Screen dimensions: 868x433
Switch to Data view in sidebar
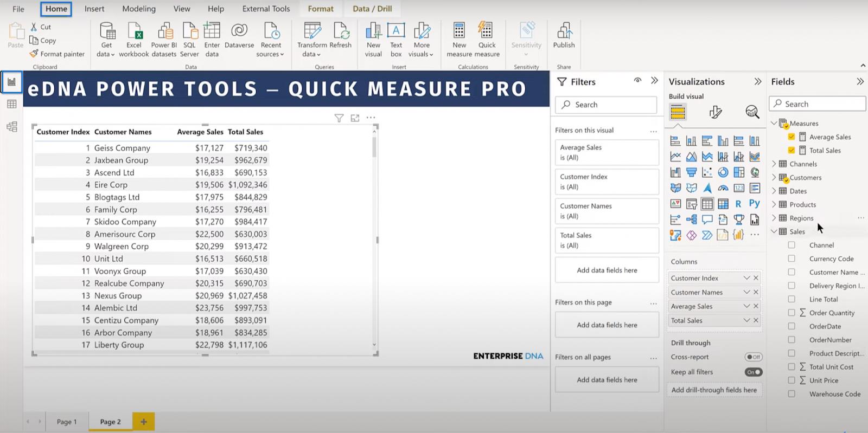[x=11, y=104]
